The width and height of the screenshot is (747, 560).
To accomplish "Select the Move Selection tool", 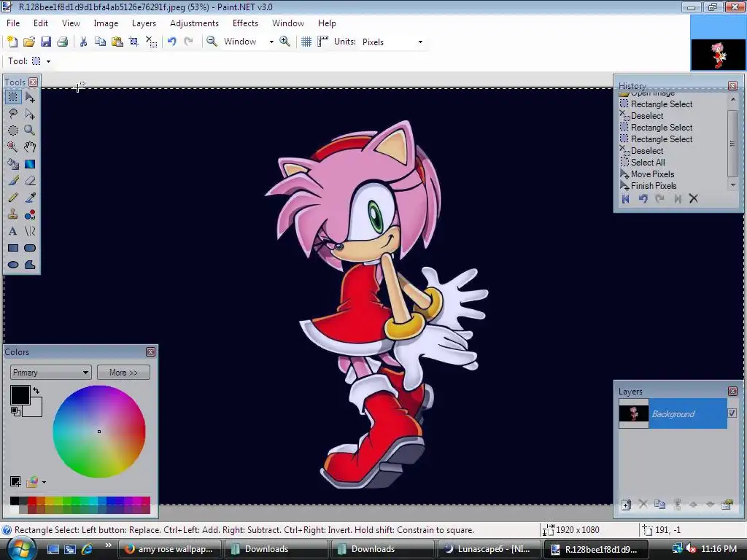I will pos(30,114).
